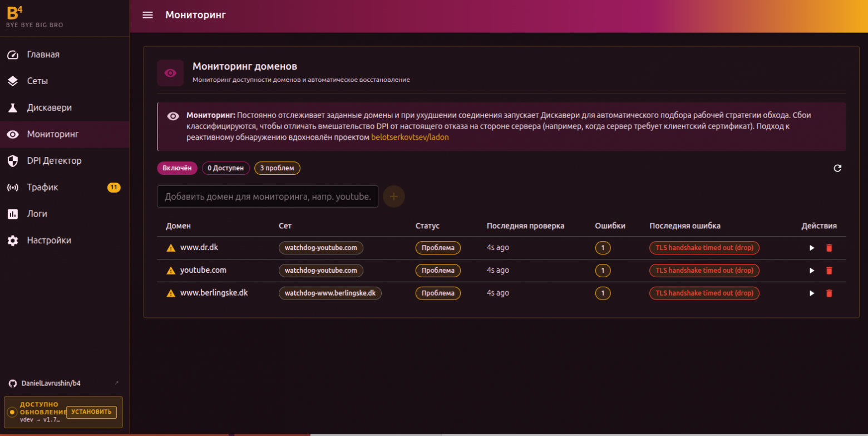The image size is (868, 436).
Task: Click the 3 проблем chip
Action: click(277, 168)
